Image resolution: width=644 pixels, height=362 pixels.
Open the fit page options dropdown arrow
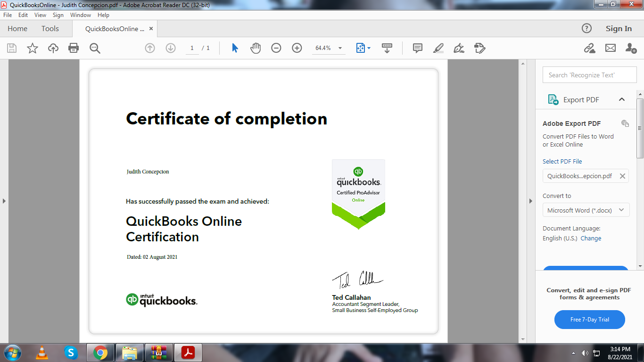[x=369, y=48]
